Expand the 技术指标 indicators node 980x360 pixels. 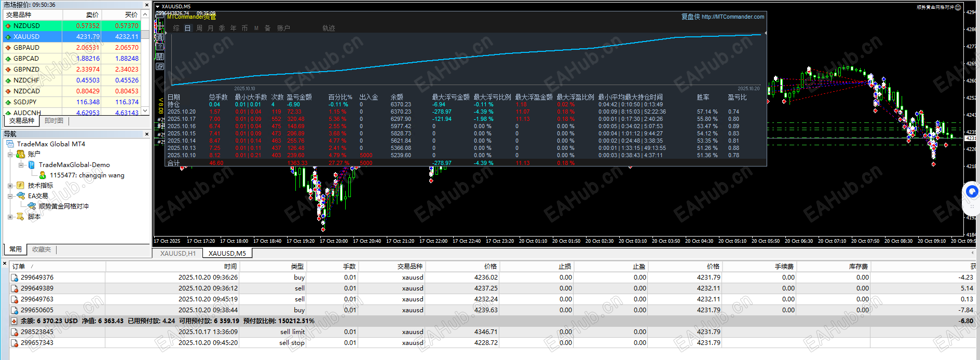tap(10, 185)
